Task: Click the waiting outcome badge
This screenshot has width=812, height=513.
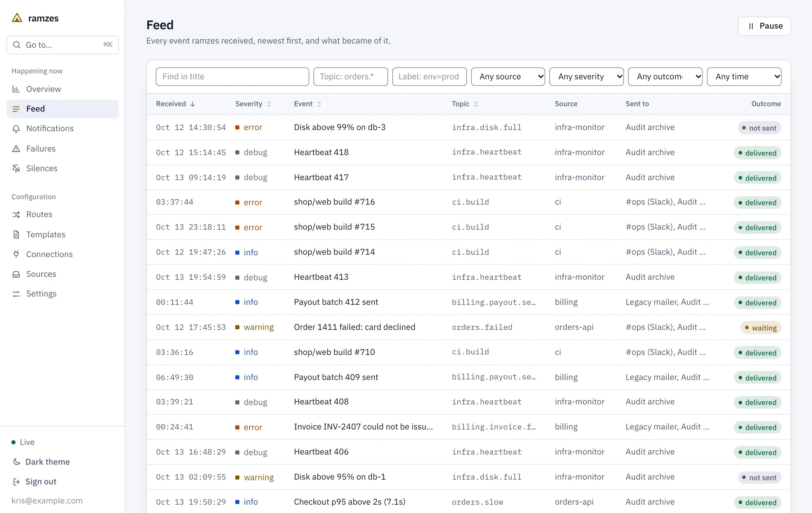Action: 761,328
